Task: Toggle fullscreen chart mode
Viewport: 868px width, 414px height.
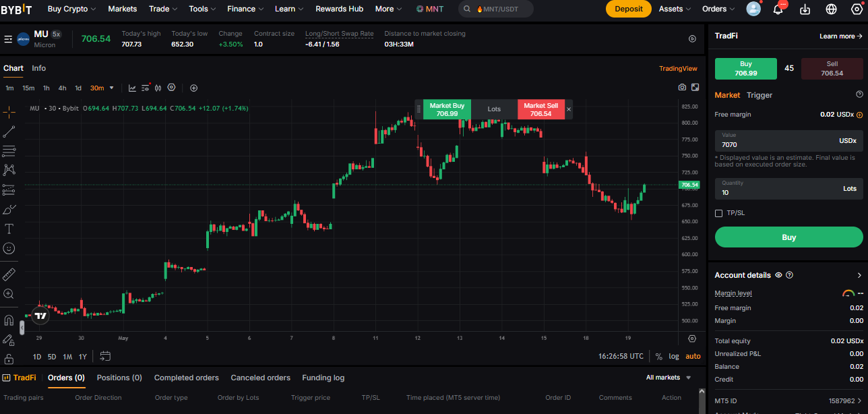Action: point(695,88)
